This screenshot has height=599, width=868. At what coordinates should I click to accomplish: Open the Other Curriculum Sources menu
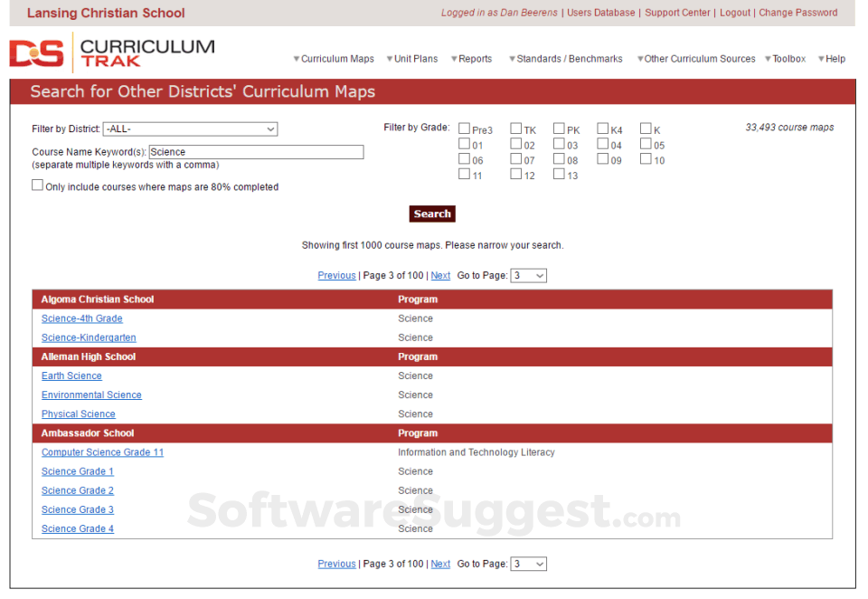pyautogui.click(x=701, y=58)
